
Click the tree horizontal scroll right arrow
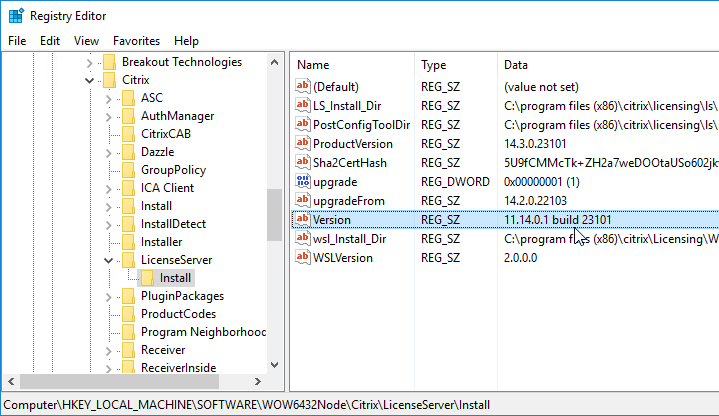pyautogui.click(x=258, y=381)
